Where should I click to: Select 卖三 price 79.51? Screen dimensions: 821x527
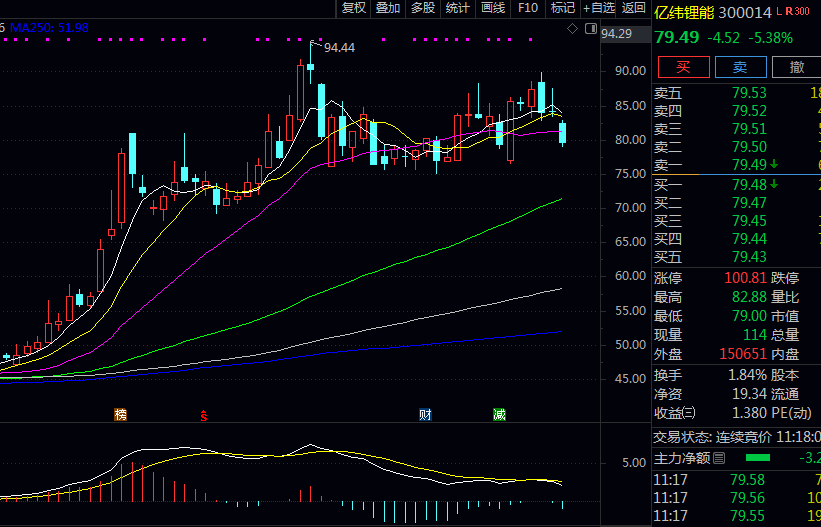click(x=749, y=128)
